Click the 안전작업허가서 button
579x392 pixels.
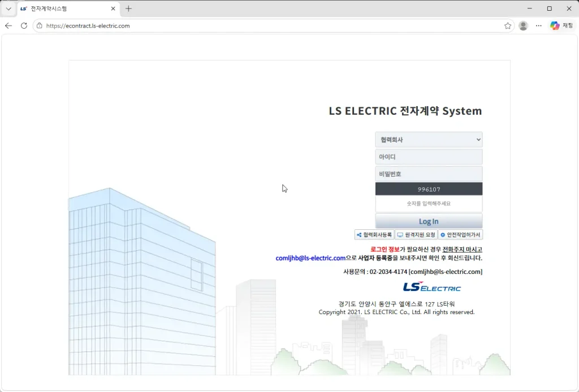[460, 234]
